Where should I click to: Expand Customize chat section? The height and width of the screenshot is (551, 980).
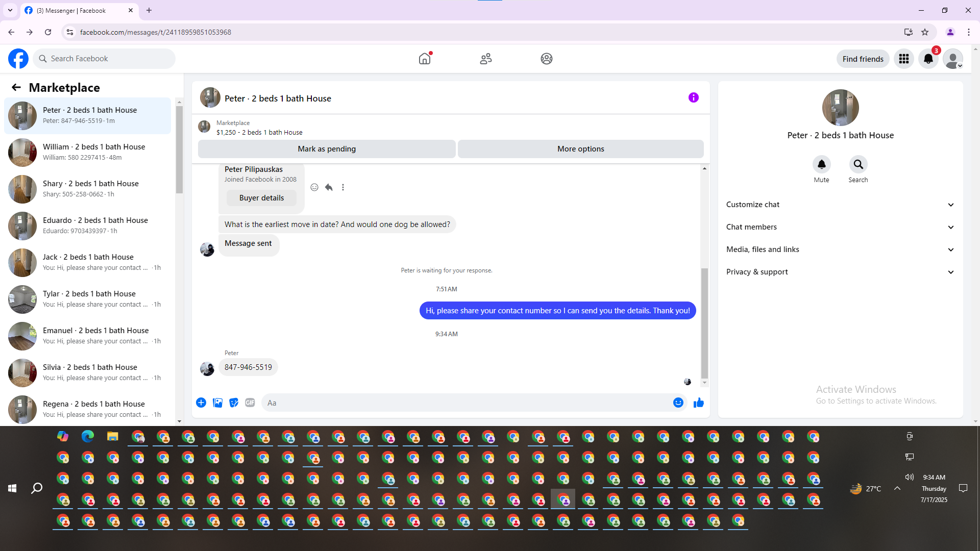pos(840,205)
